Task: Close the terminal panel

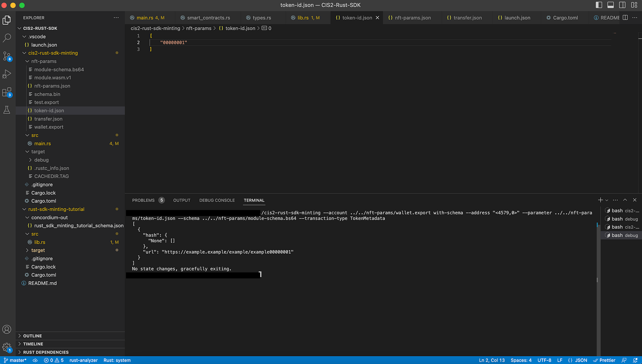Action: (x=635, y=200)
